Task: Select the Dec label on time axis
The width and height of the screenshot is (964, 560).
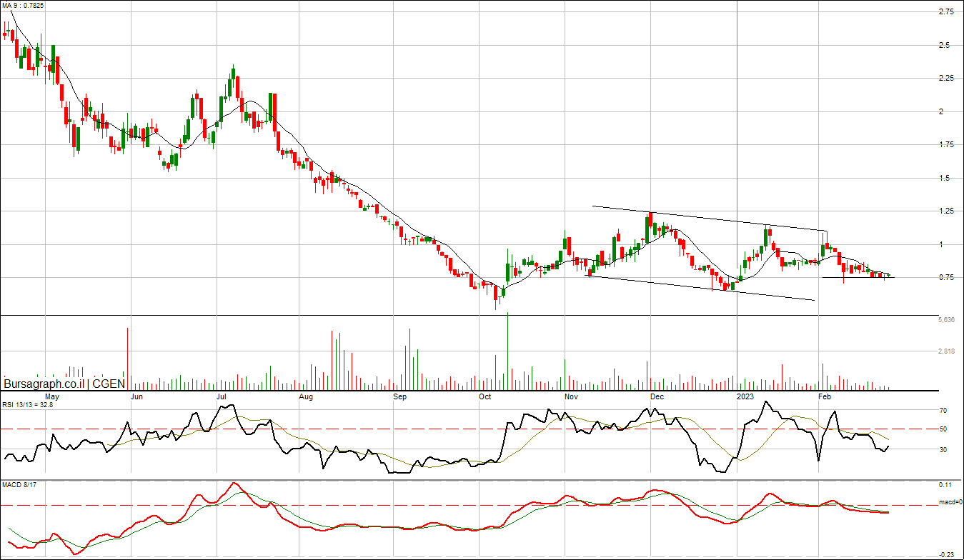Action: point(657,396)
